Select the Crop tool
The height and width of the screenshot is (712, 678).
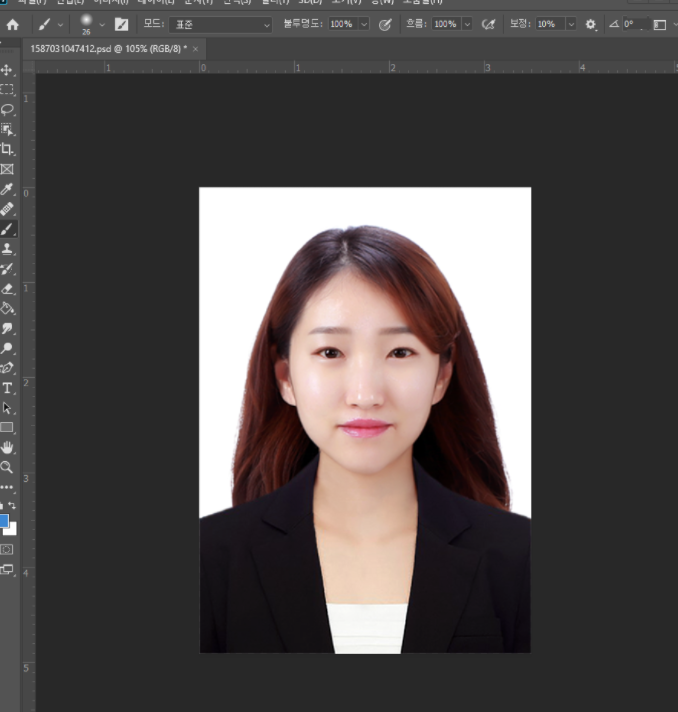click(x=7, y=149)
